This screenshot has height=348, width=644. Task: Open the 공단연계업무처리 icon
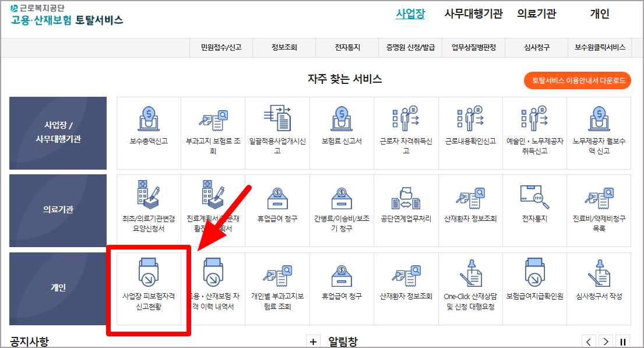[x=406, y=210]
